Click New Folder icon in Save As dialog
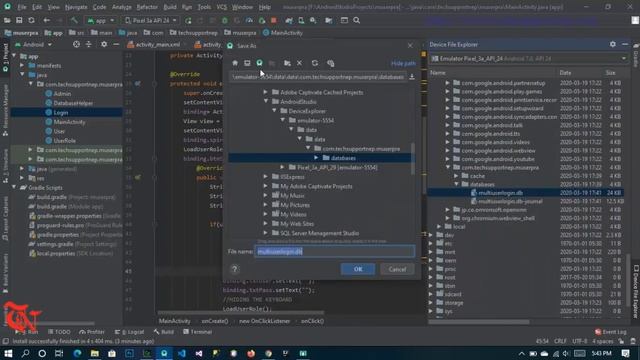 287,63
